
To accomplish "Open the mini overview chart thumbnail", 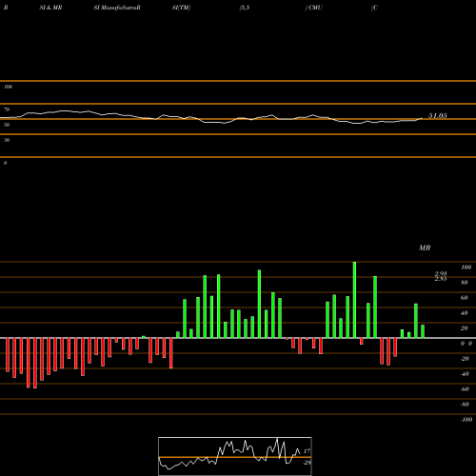I will [235, 456].
